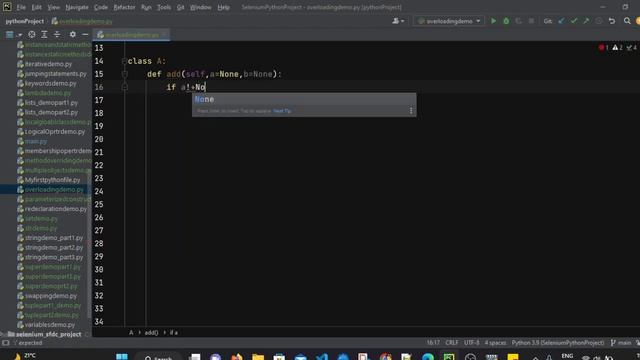Open the Windows Start menu

(122, 357)
